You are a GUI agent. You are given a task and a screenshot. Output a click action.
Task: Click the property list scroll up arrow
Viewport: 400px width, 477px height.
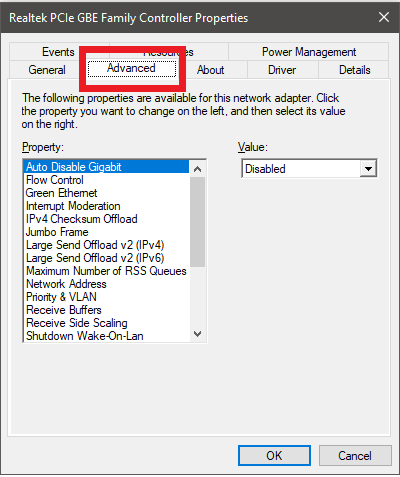pos(197,169)
